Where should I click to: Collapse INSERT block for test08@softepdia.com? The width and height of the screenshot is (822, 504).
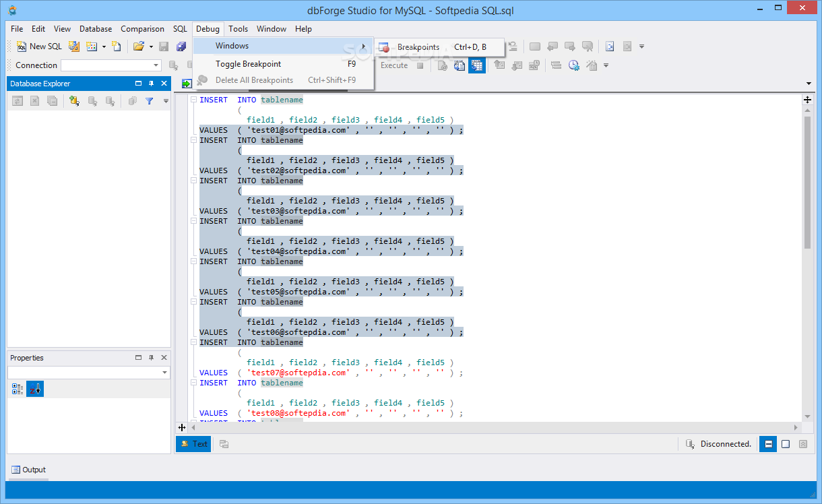point(193,383)
